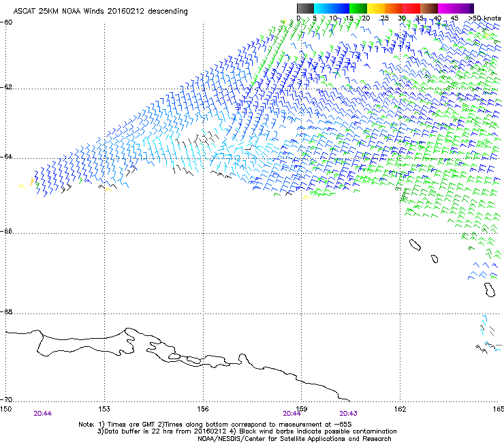Click the 'NOAA/NESDIS/Center for Satellite Applications and Research' credit
Screen dimensions: 504x443
pyautogui.click(x=294, y=439)
